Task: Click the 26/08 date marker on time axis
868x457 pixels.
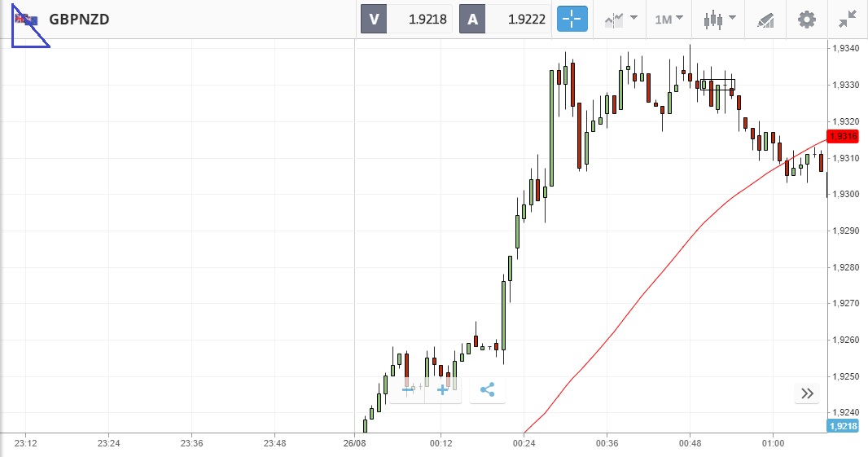Action: tap(355, 443)
